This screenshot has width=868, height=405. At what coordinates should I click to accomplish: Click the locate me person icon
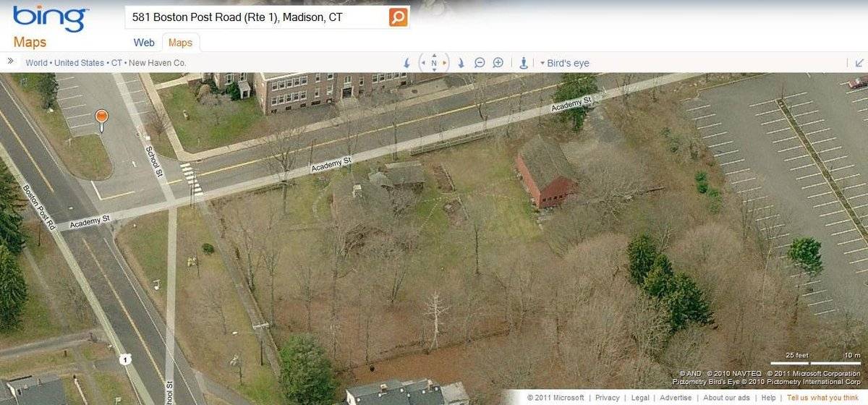pyautogui.click(x=524, y=63)
